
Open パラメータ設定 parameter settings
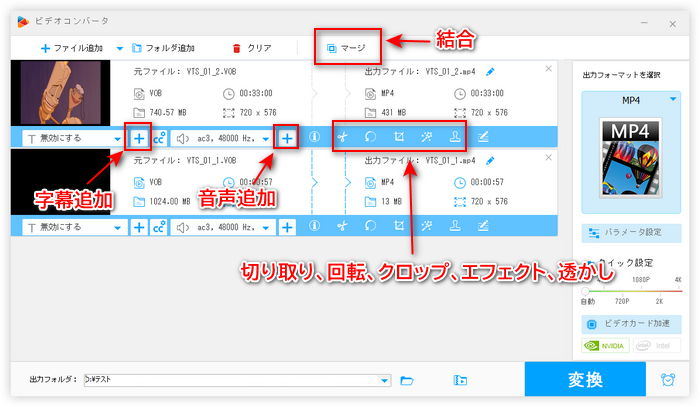pos(632,232)
